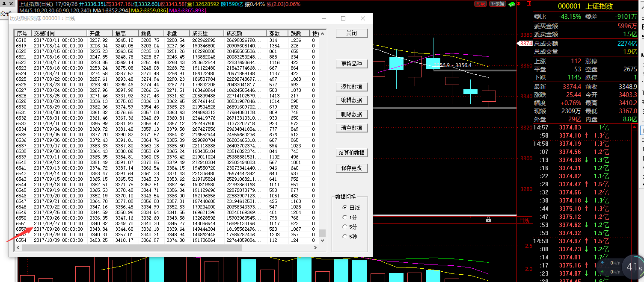Close the left side panel with X
The height and width of the screenshot is (282, 644).
(11, 4)
